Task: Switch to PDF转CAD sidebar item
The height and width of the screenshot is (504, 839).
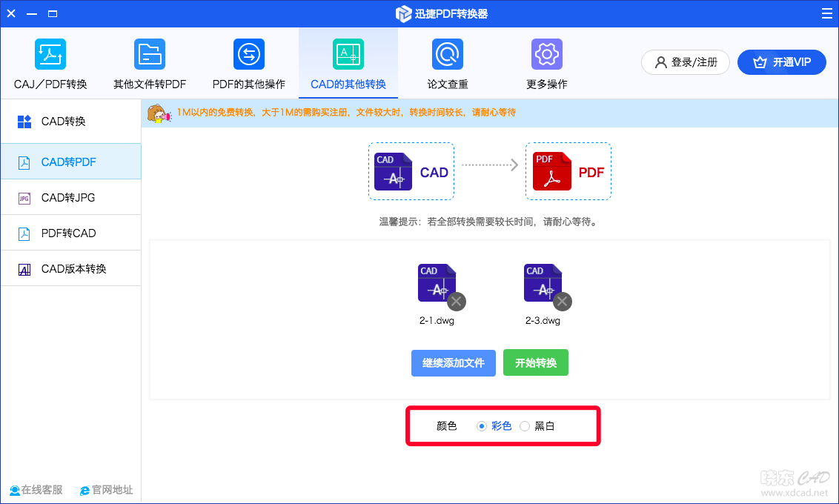Action: 70,233
